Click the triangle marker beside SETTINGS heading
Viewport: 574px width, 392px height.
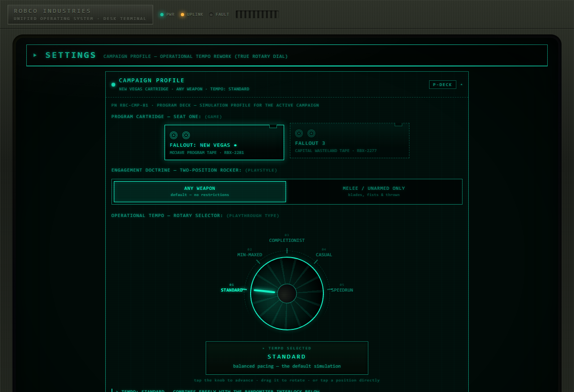pyautogui.click(x=35, y=55)
